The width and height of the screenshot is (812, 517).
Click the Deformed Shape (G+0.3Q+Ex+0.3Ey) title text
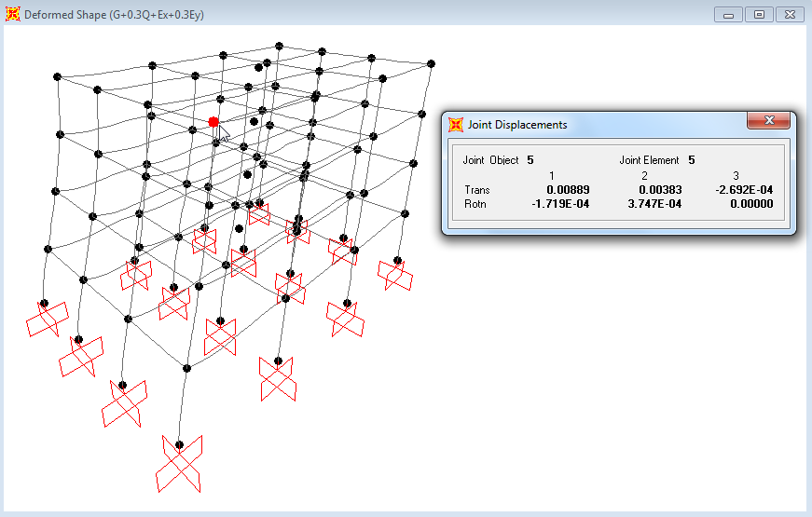(114, 15)
